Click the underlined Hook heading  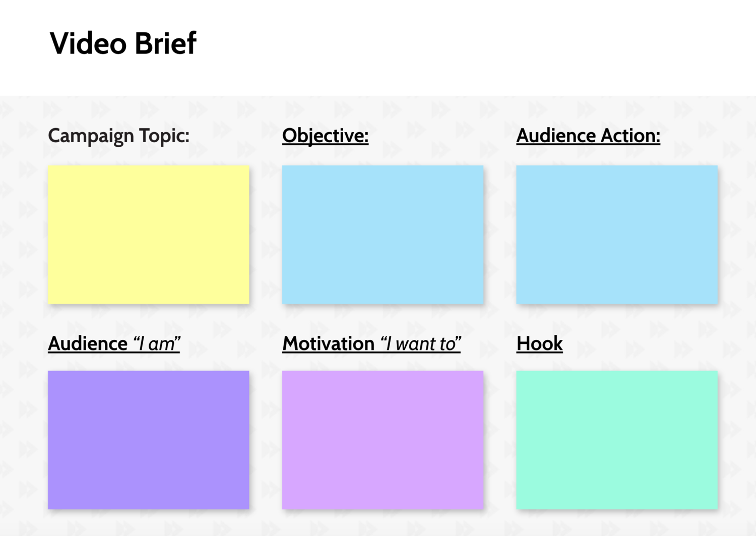coord(539,344)
